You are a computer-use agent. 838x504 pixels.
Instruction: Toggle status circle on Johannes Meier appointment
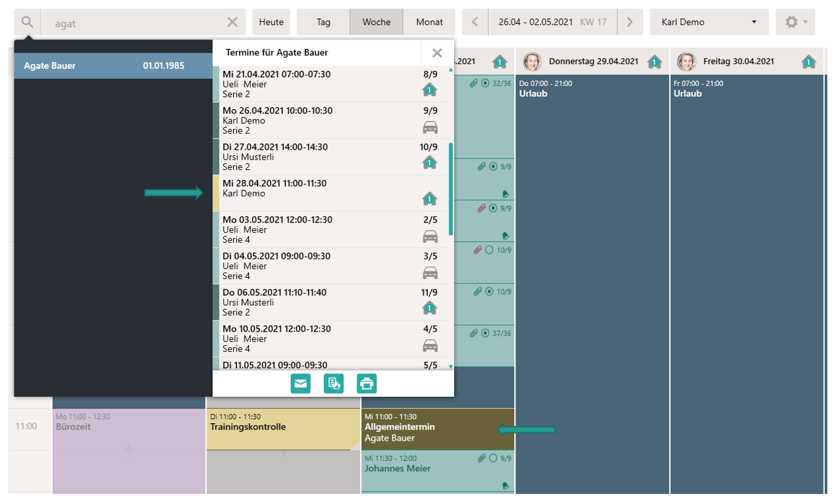493,458
